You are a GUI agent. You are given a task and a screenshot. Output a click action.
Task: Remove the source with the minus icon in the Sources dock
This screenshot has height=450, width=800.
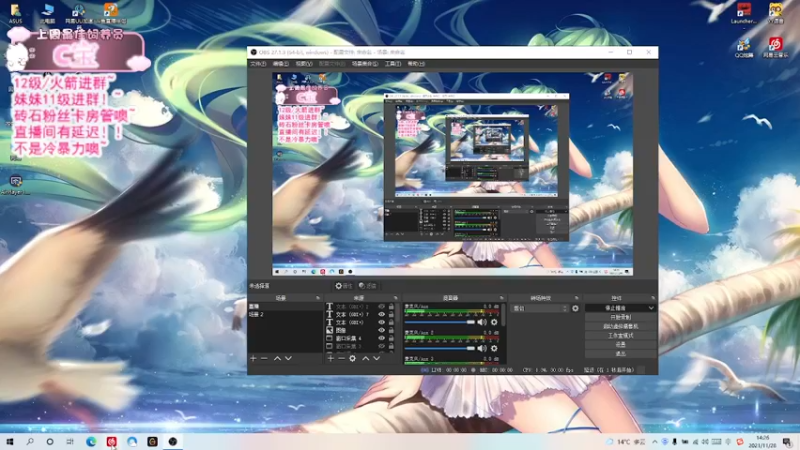(341, 359)
